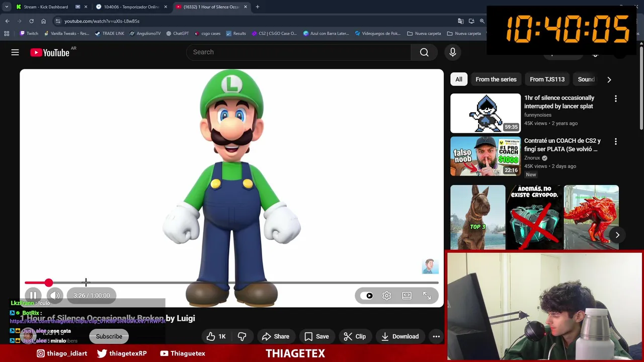Select the All filter chip

tap(459, 79)
